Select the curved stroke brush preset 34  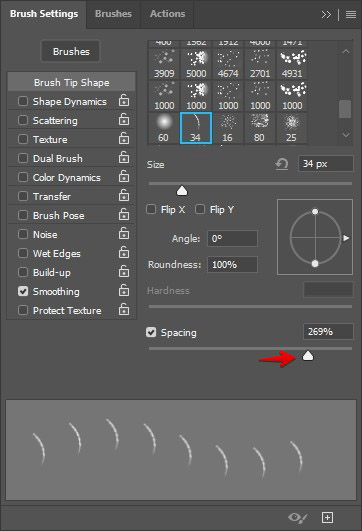point(196,128)
